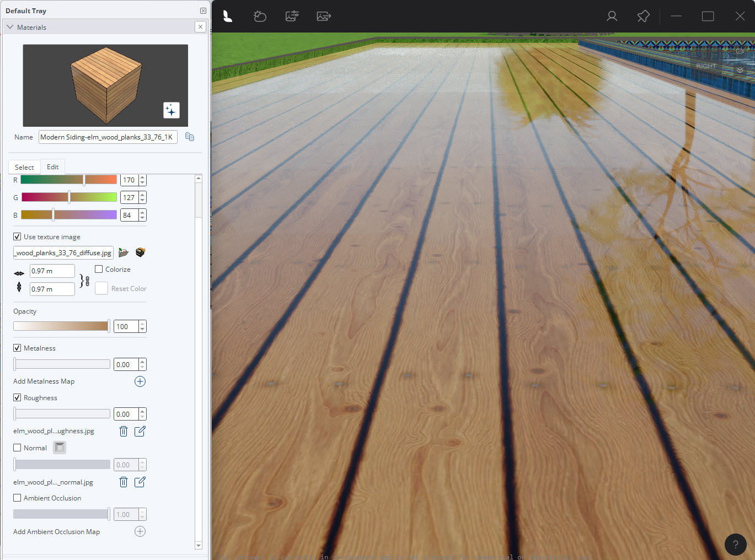
Task: Click the paint bucket texture icon
Action: [x=140, y=252]
